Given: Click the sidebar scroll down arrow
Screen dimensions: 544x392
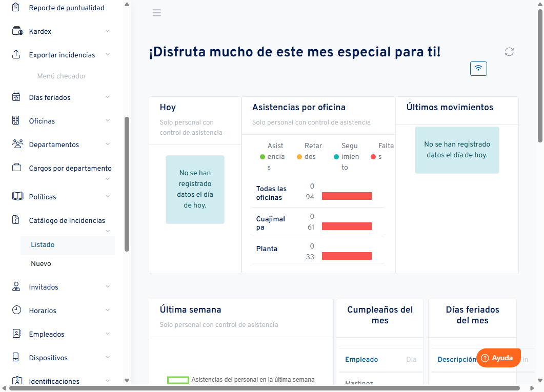Looking at the screenshot, I should pos(127,380).
